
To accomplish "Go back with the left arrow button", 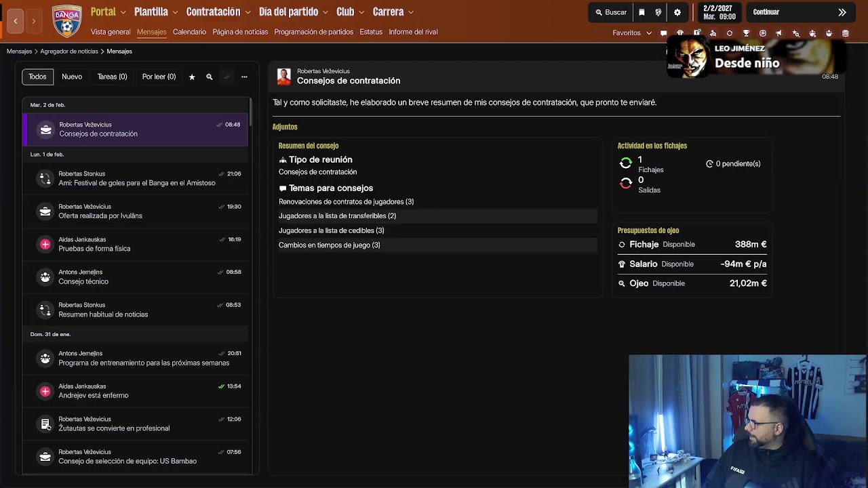I will (x=16, y=21).
